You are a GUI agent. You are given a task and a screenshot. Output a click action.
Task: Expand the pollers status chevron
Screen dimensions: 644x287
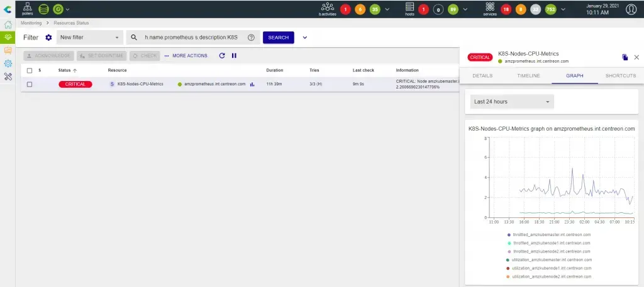click(x=68, y=9)
